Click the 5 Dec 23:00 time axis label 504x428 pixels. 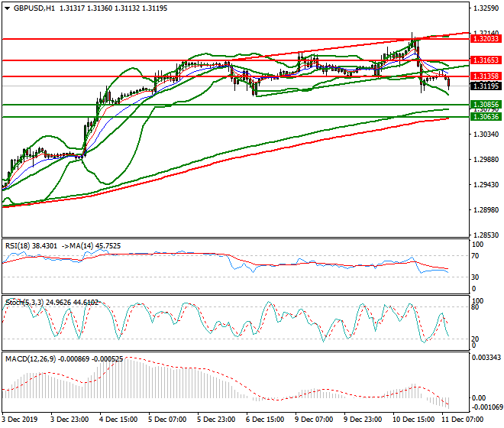[x=216, y=420]
